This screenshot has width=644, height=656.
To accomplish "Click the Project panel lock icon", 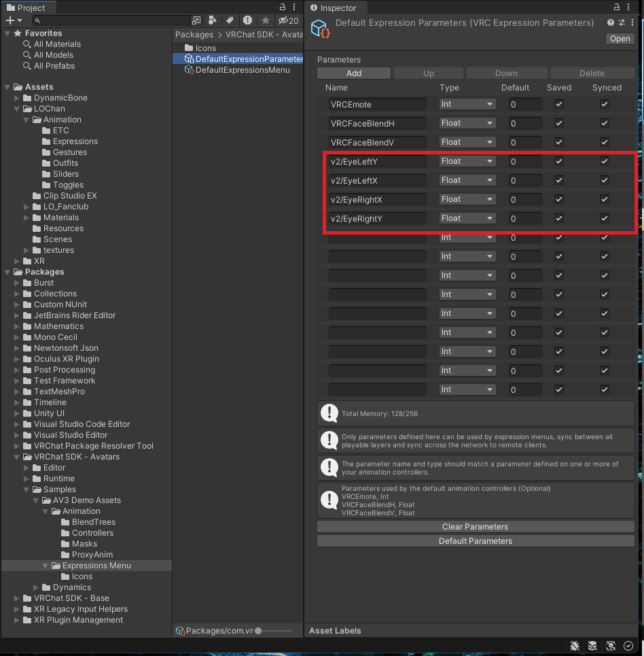I will pyautogui.click(x=283, y=7).
